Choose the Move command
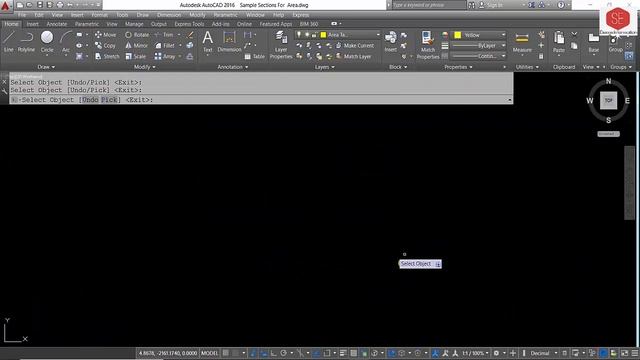 coord(105,35)
